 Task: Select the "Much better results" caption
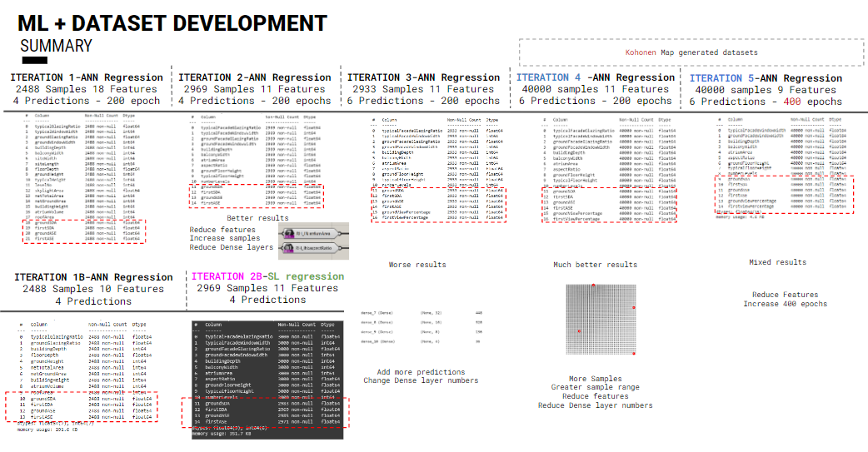tap(595, 265)
